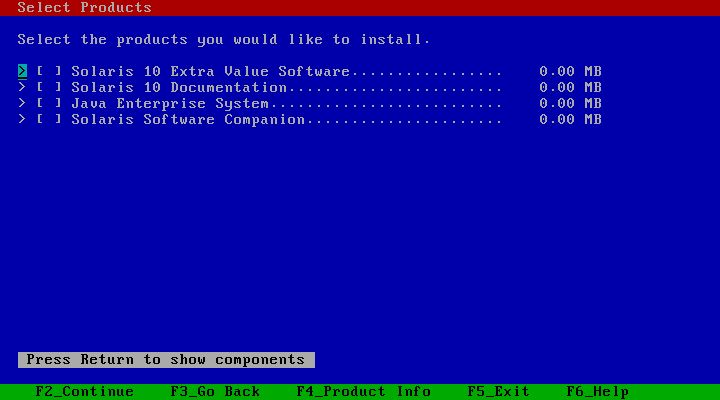Screen dimensions: 720x400
Task: Open F6_Help
Action: [597, 391]
